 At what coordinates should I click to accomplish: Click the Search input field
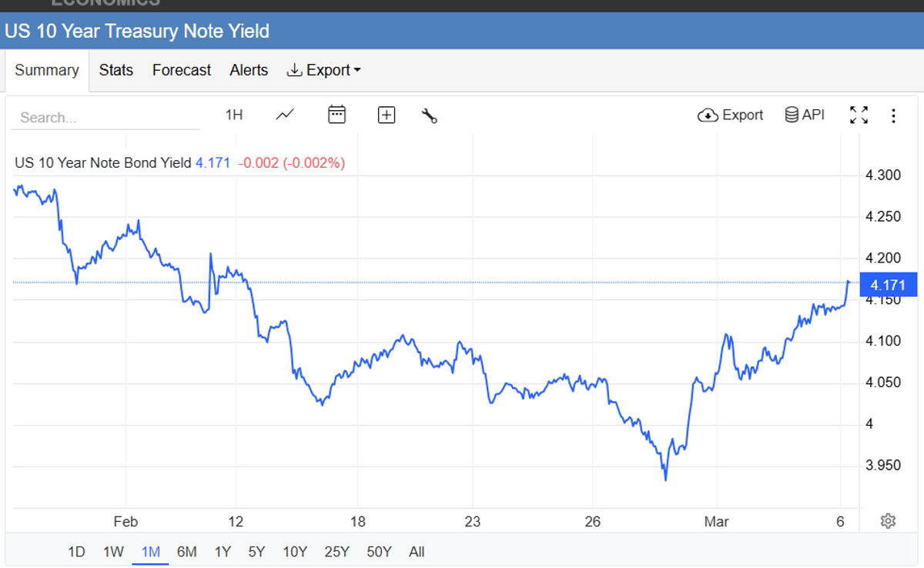click(x=105, y=118)
